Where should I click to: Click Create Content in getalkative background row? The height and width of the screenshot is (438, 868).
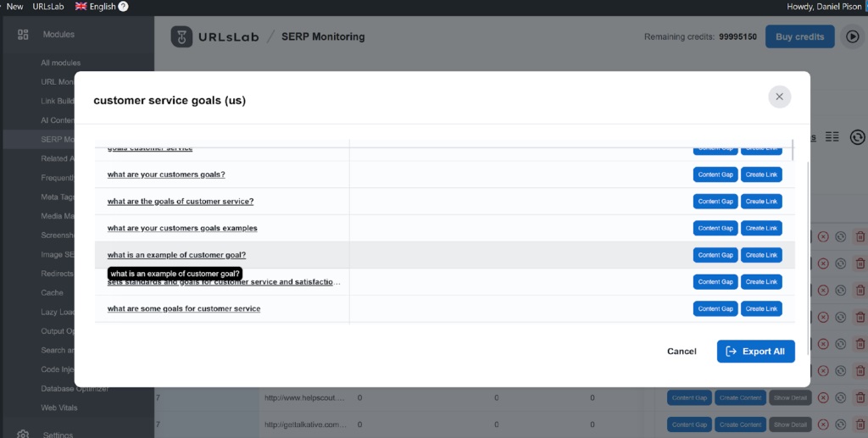[x=740, y=424]
